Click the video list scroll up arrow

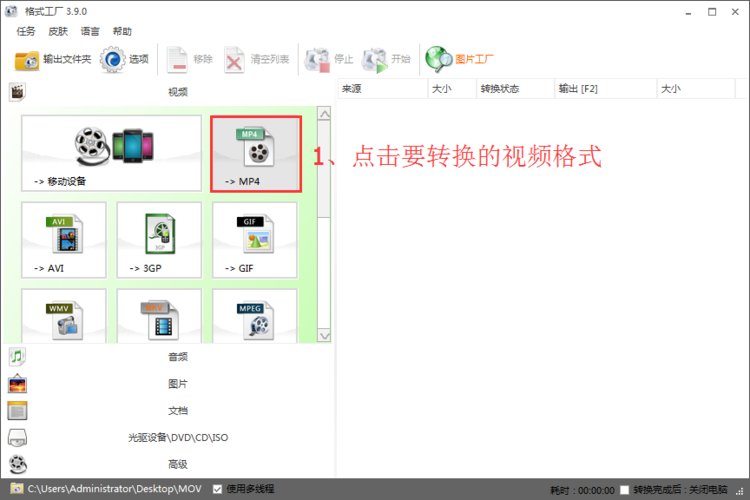coord(324,114)
